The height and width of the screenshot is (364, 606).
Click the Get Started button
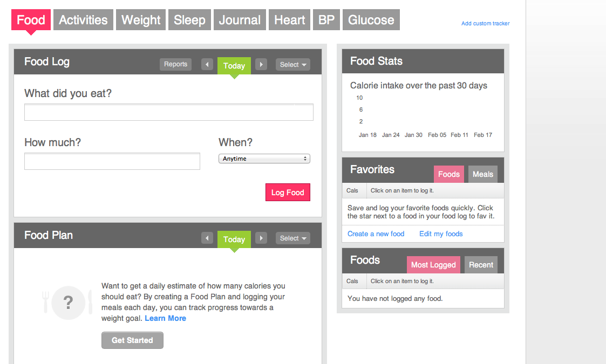pos(132,340)
